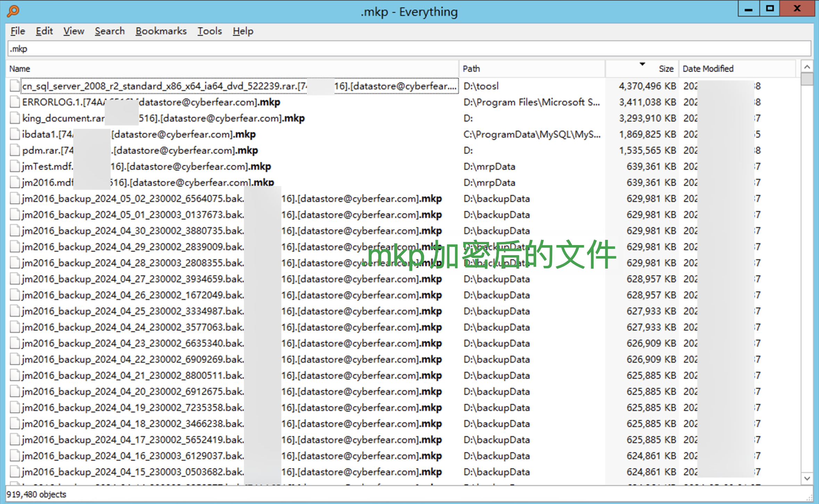Viewport: 819px width, 504px height.
Task: Open the Bookmarks menu
Action: pos(161,31)
